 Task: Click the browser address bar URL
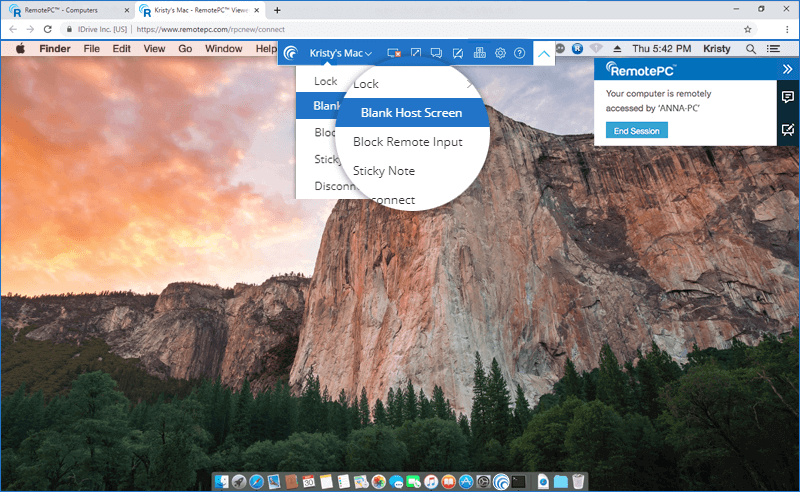pyautogui.click(x=210, y=30)
